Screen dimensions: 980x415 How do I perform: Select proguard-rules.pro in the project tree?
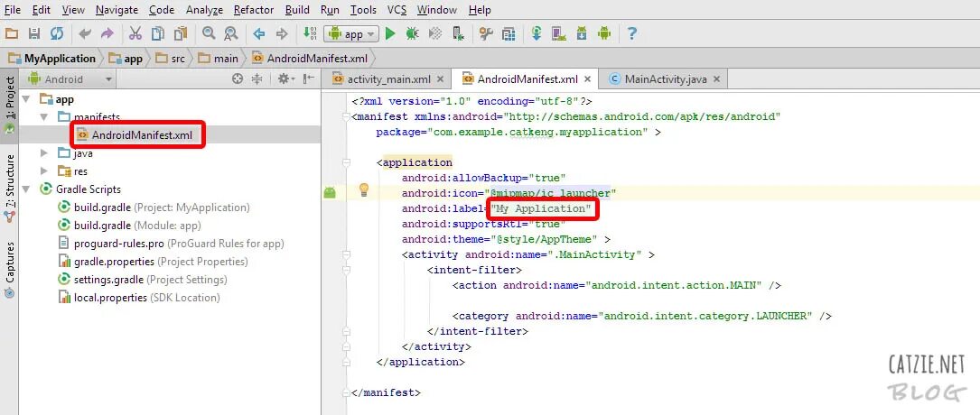[x=171, y=244]
